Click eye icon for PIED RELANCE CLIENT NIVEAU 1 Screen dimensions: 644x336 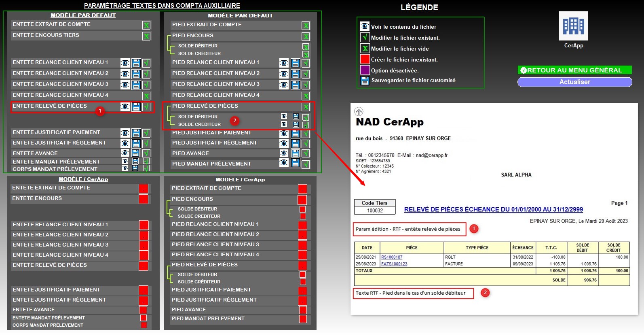[284, 63]
